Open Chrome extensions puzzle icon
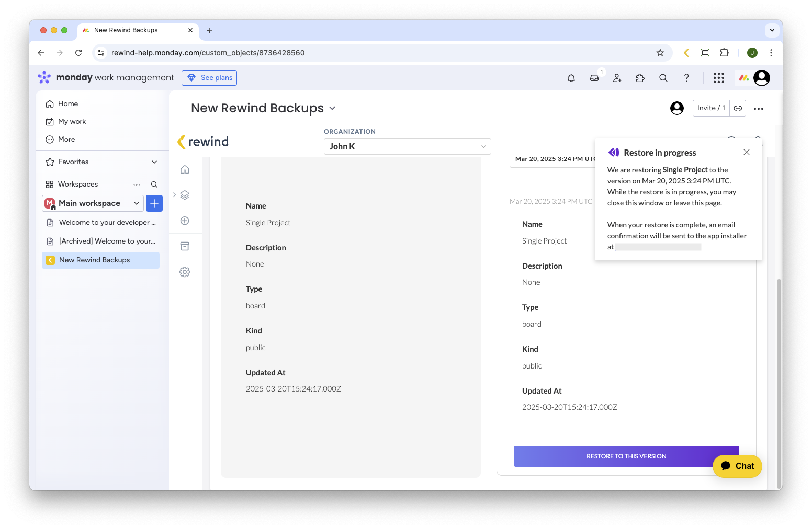 pyautogui.click(x=724, y=53)
